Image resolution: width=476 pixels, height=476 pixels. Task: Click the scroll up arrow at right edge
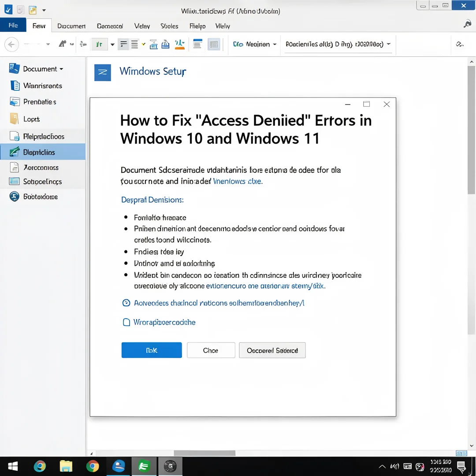click(x=472, y=62)
